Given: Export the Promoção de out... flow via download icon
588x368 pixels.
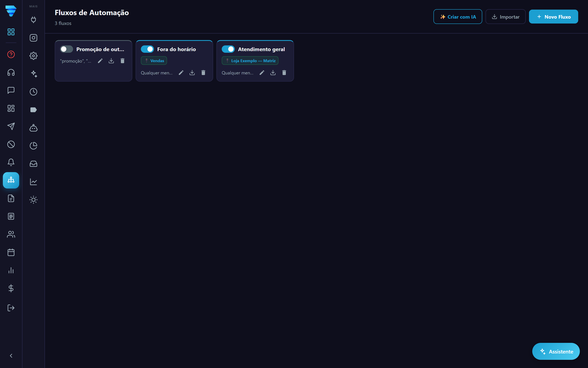Looking at the screenshot, I should coord(111,61).
